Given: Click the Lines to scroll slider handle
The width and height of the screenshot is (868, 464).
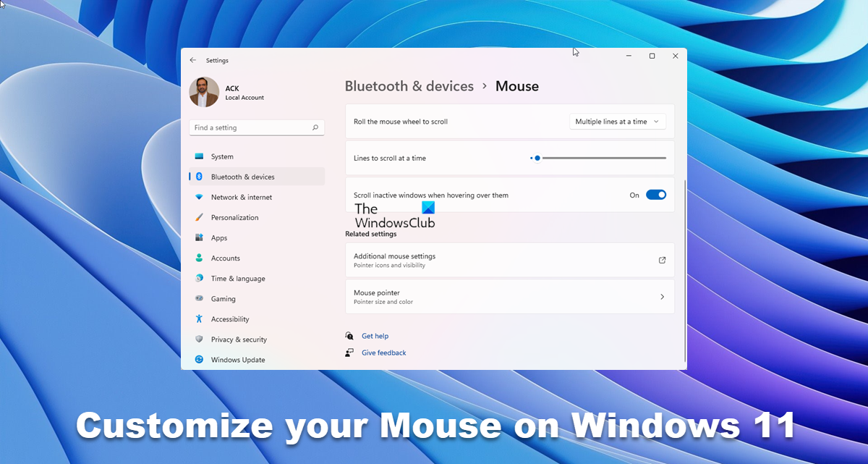Looking at the screenshot, I should pos(537,158).
